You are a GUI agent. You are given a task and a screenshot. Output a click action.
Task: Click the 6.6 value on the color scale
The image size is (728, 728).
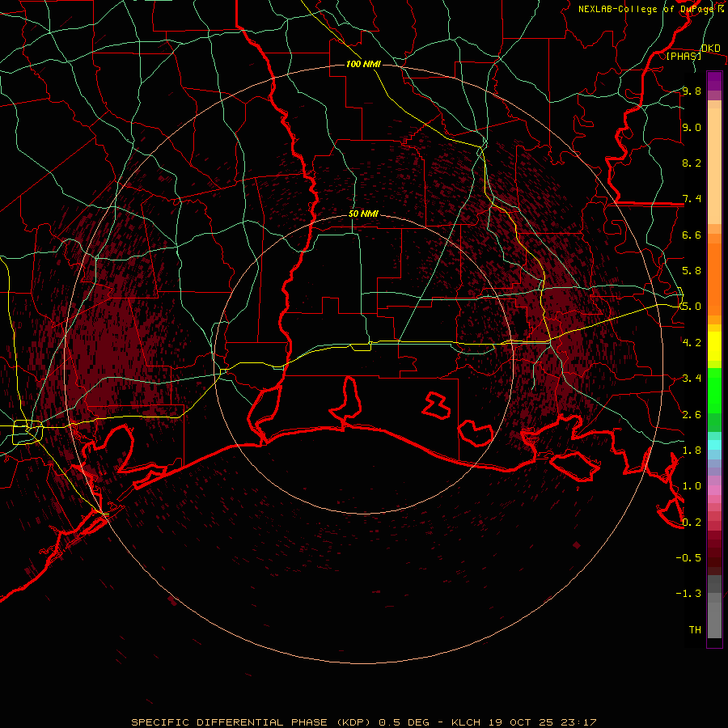click(692, 235)
